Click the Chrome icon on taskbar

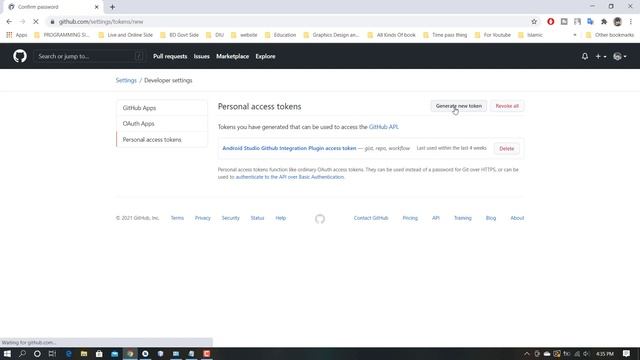pyautogui.click(x=130, y=353)
